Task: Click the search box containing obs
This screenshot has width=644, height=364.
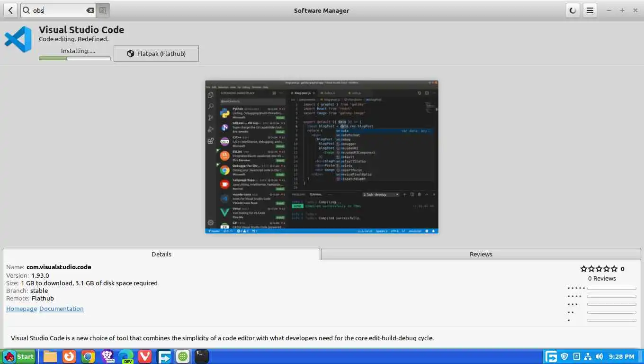Action: pyautogui.click(x=58, y=10)
